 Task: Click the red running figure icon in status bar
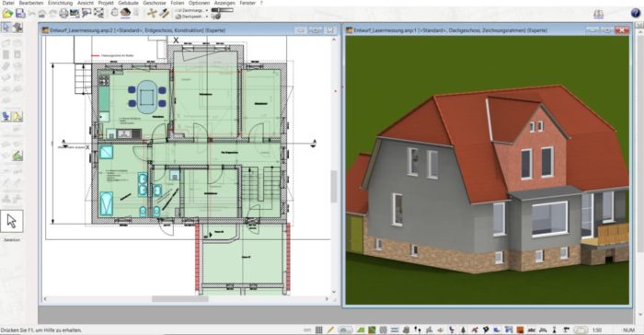475,329
